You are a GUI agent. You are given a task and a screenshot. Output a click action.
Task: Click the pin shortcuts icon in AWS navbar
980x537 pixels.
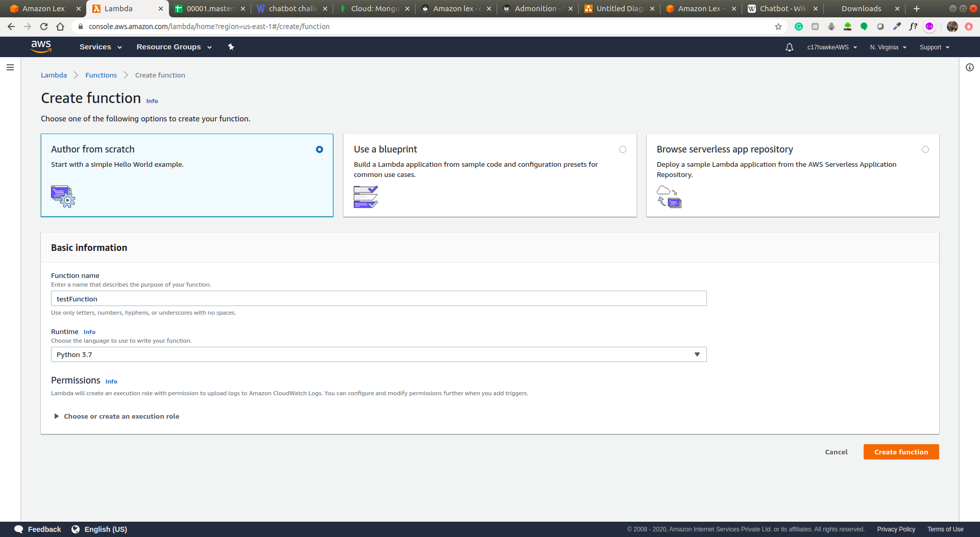pyautogui.click(x=231, y=47)
